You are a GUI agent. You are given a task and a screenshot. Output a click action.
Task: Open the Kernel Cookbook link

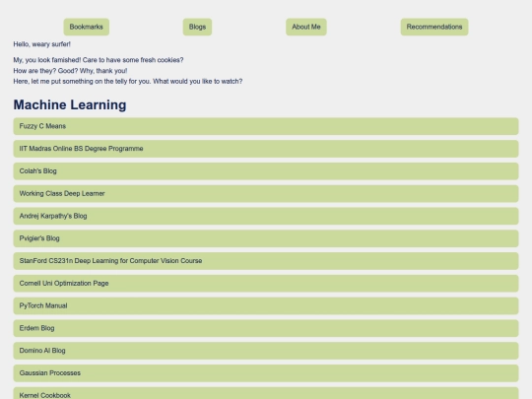pyautogui.click(x=266, y=393)
